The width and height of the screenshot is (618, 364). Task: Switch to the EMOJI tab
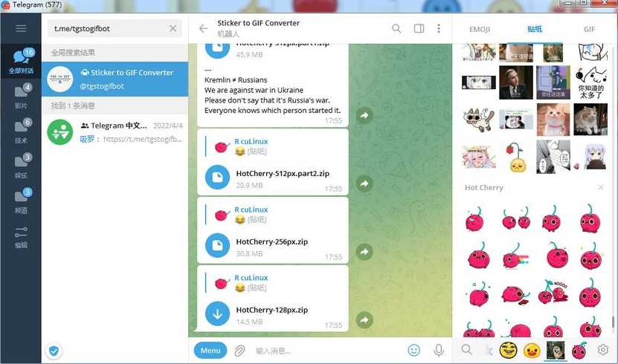[x=480, y=29]
